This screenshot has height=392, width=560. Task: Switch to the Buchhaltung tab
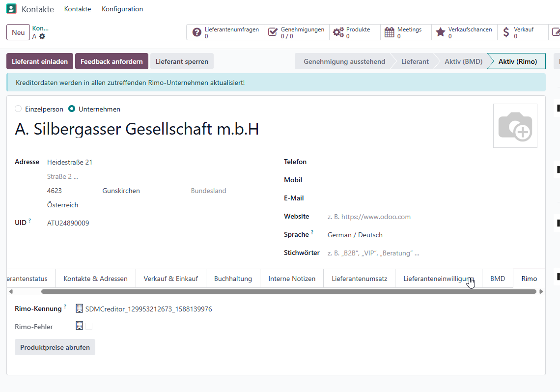[x=233, y=279]
